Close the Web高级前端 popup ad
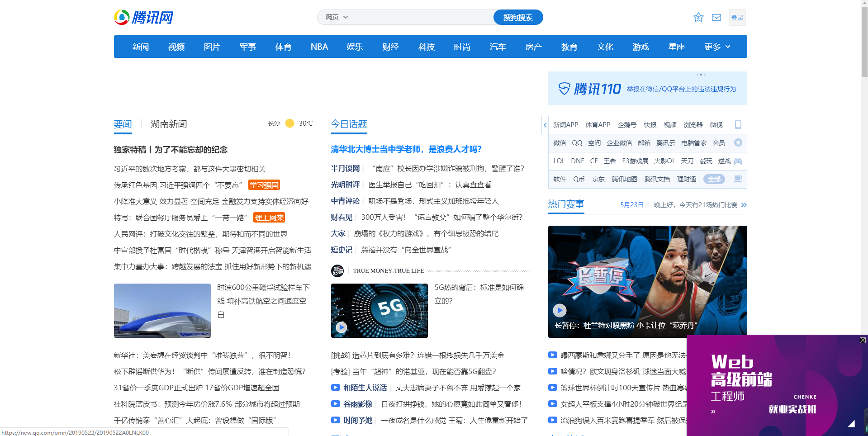 coord(863,340)
